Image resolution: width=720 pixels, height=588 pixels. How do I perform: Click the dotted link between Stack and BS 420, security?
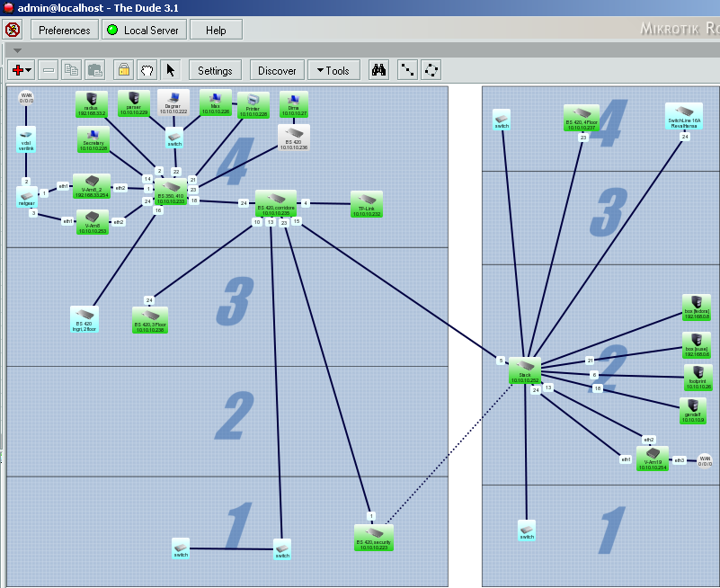tap(448, 455)
